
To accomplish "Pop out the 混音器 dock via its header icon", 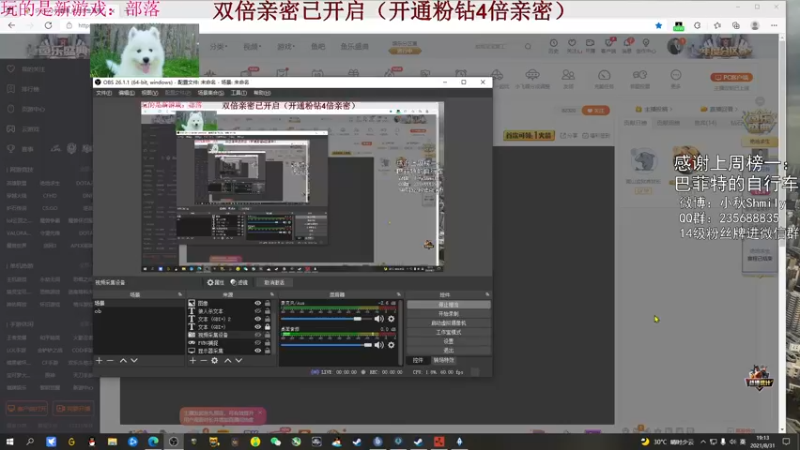I will pos(398,294).
